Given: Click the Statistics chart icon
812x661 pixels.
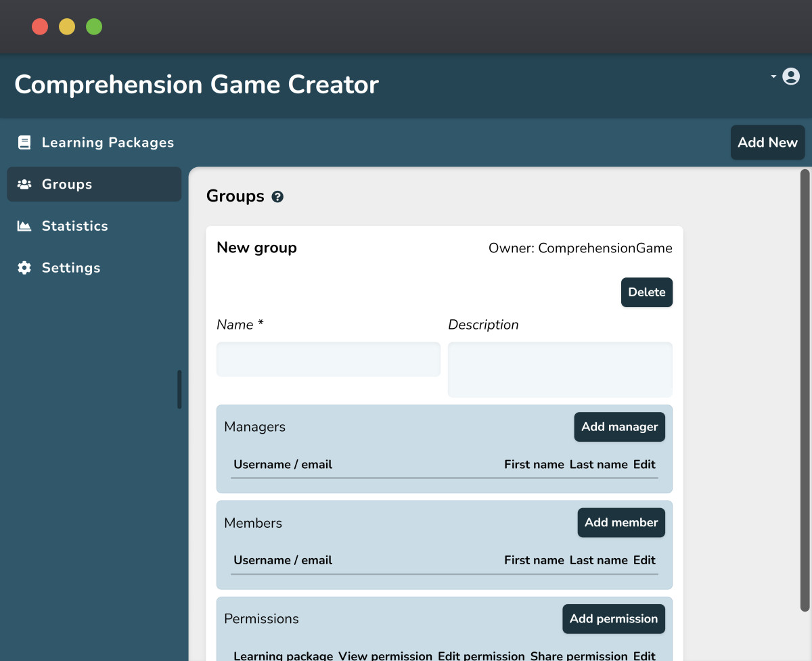Looking at the screenshot, I should (24, 226).
